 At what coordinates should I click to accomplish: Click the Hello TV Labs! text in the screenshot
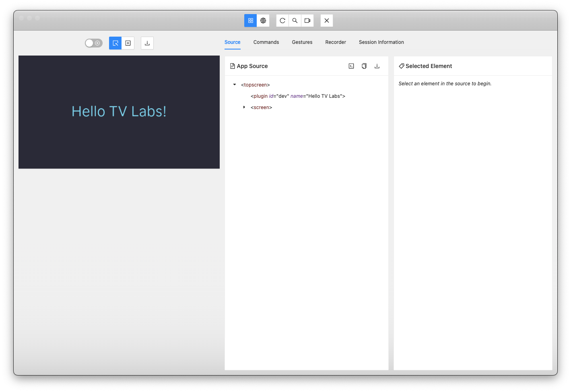[119, 111]
